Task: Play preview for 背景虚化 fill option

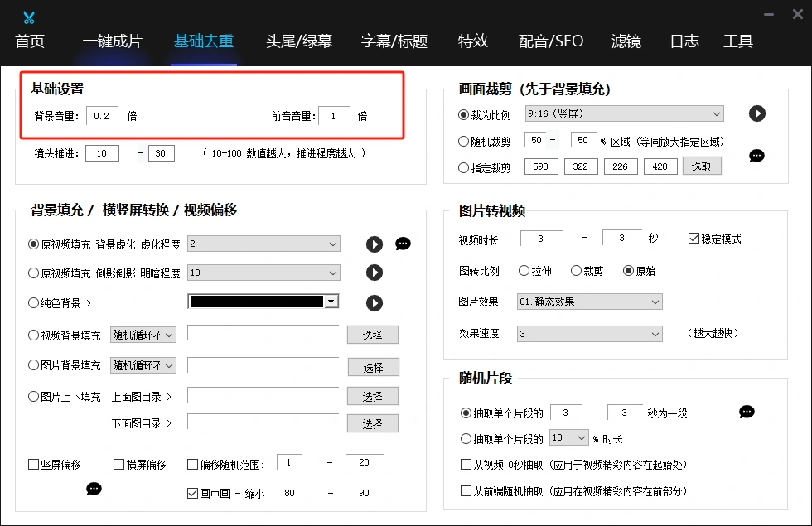Action: tap(375, 244)
